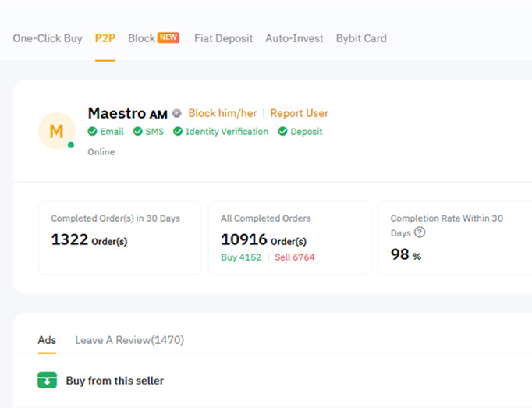Image resolution: width=532 pixels, height=408 pixels.
Task: Open the Bybit Card tab
Action: point(361,38)
